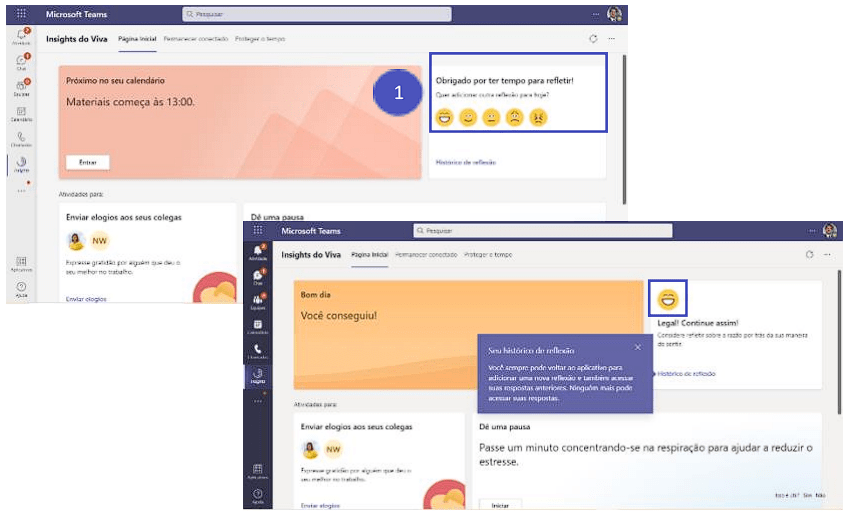Open Calls in back window sidebar
849x517 pixels.
coord(22,139)
